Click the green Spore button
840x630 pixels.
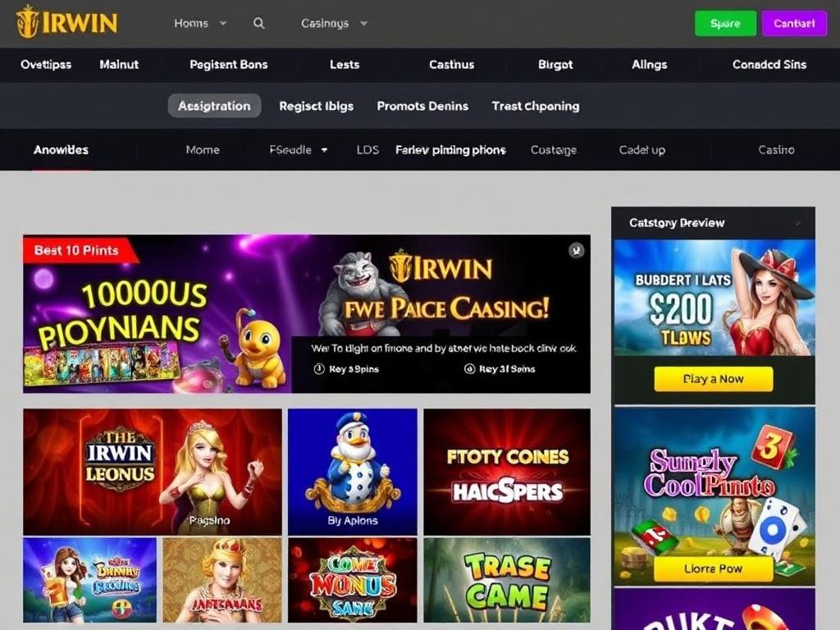click(x=725, y=24)
